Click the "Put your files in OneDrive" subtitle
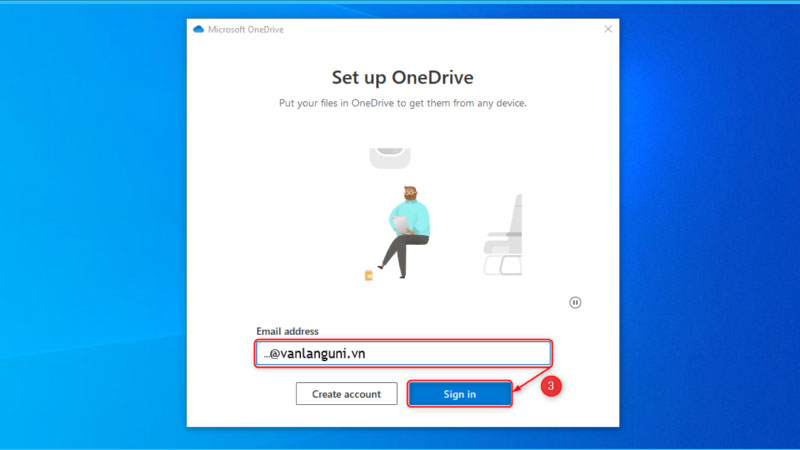This screenshot has width=800, height=450. [403, 103]
